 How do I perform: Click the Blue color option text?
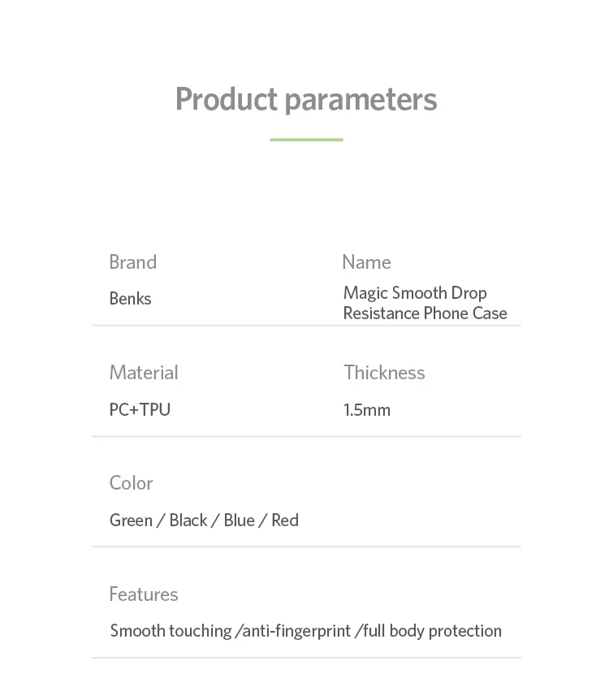pos(239,520)
